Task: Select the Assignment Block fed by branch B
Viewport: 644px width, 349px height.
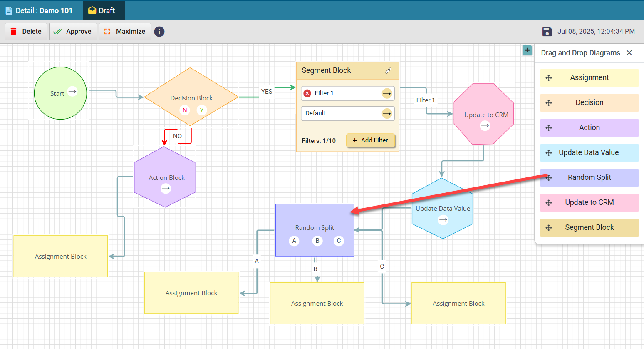Action: (317, 303)
